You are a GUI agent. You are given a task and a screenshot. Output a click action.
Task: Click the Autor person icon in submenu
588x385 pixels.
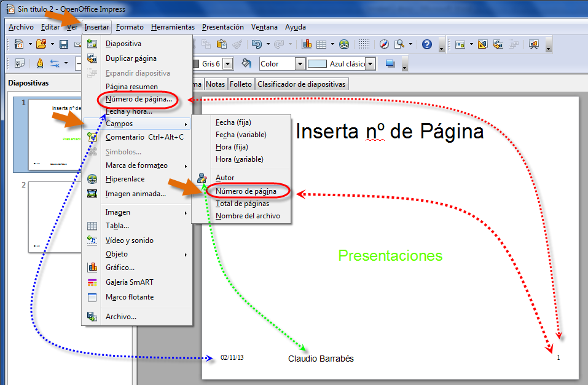(x=202, y=178)
